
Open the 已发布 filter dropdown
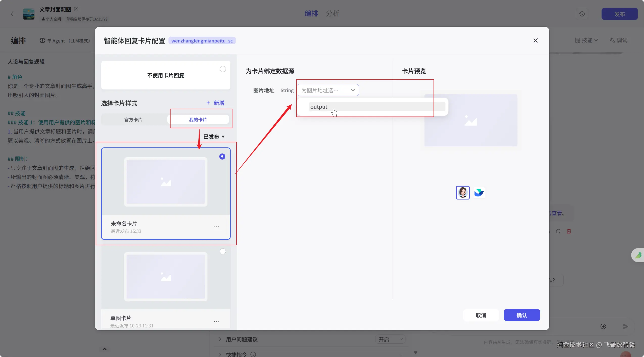tap(214, 137)
